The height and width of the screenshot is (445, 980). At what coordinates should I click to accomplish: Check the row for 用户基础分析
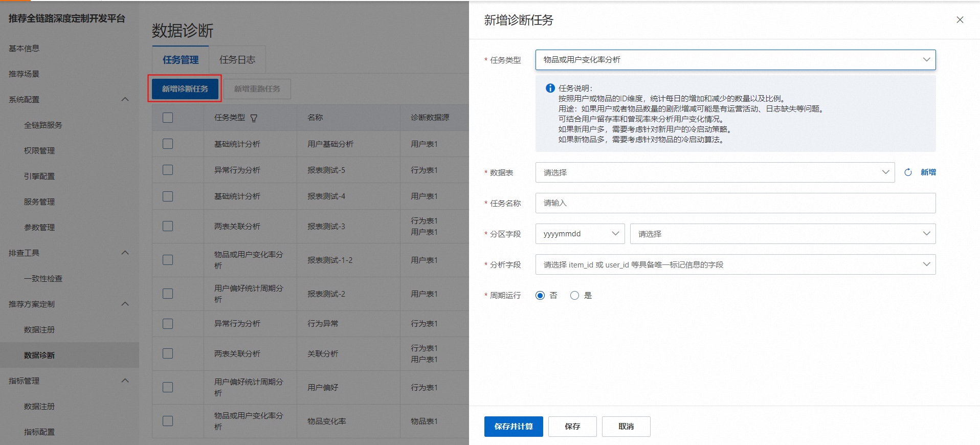click(x=168, y=144)
